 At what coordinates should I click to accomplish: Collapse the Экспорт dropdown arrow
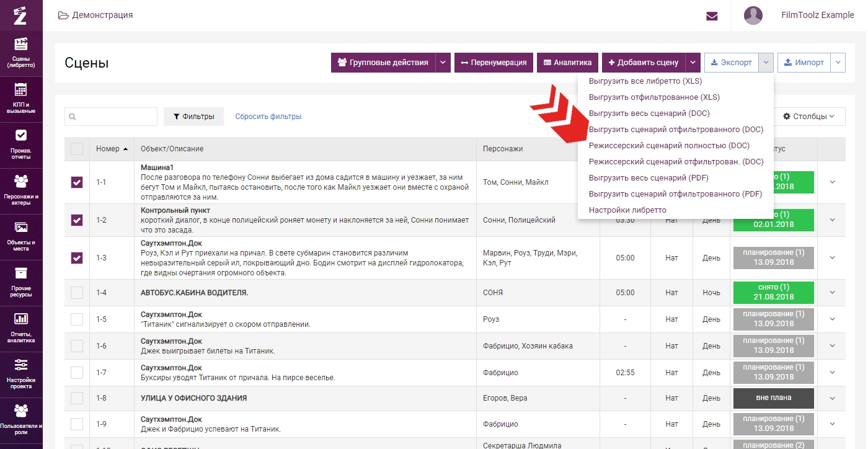766,63
